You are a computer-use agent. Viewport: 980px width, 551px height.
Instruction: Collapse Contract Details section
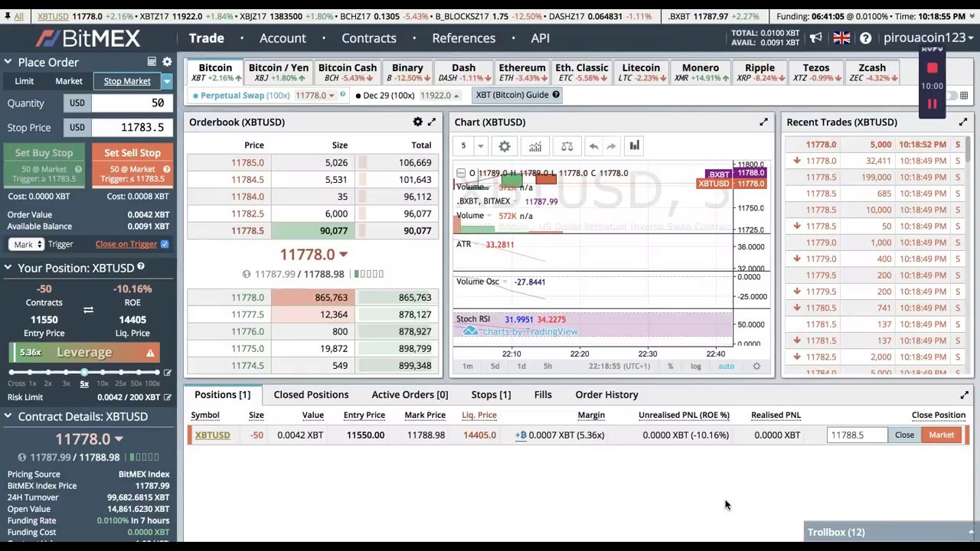[7, 416]
